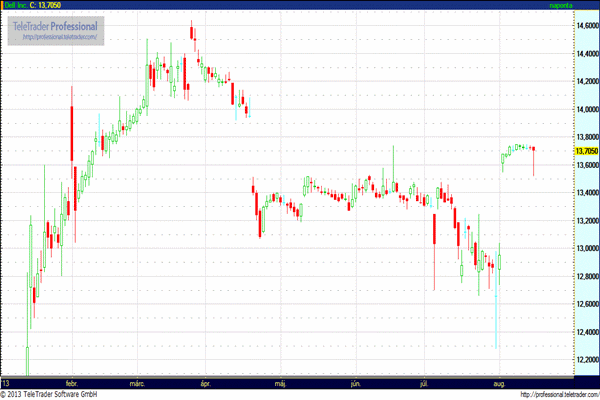Image resolution: width=600 pixels, height=400 pixels.
Task: Click the 14,0000 price axis label
Action: [586, 109]
